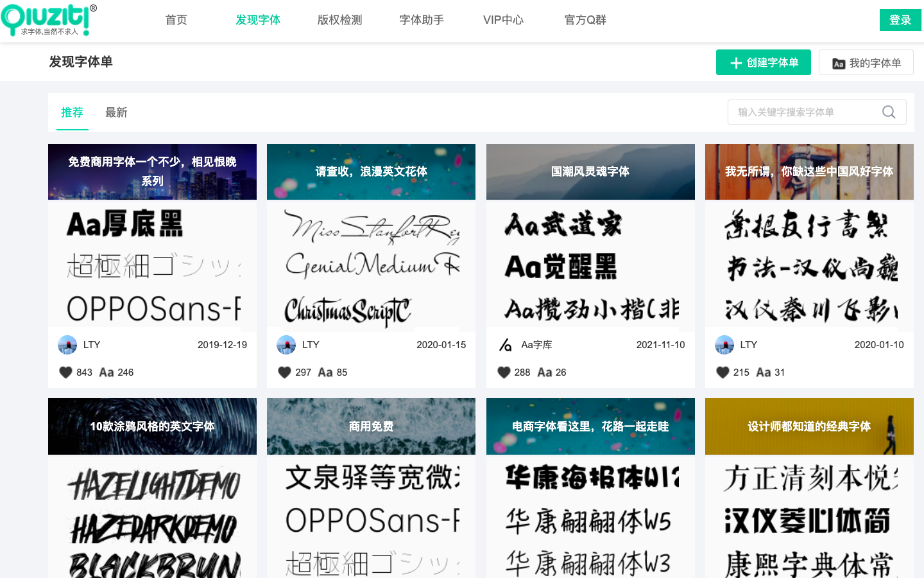The height and width of the screenshot is (578, 924).
Task: Click the 文泉驿等宽微 font preview
Action: [372, 478]
